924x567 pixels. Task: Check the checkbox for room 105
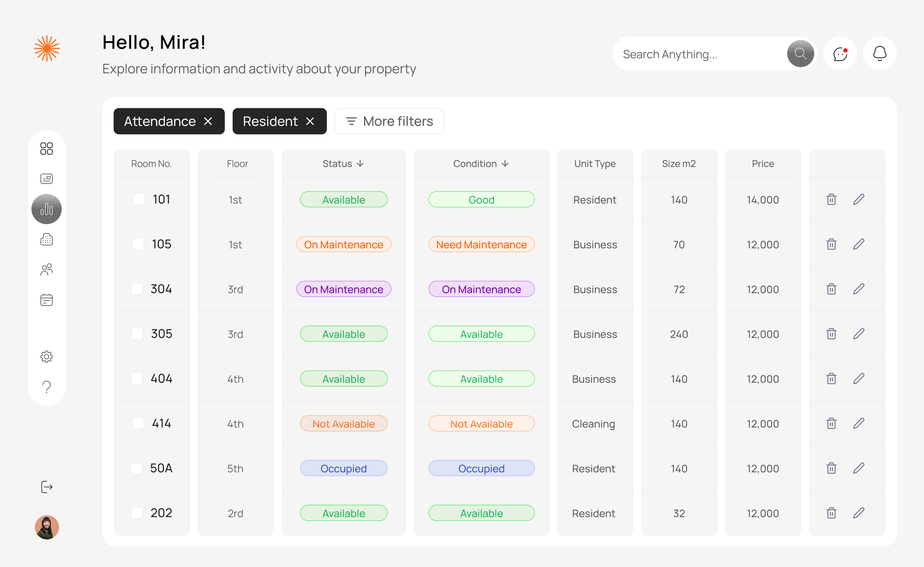138,244
